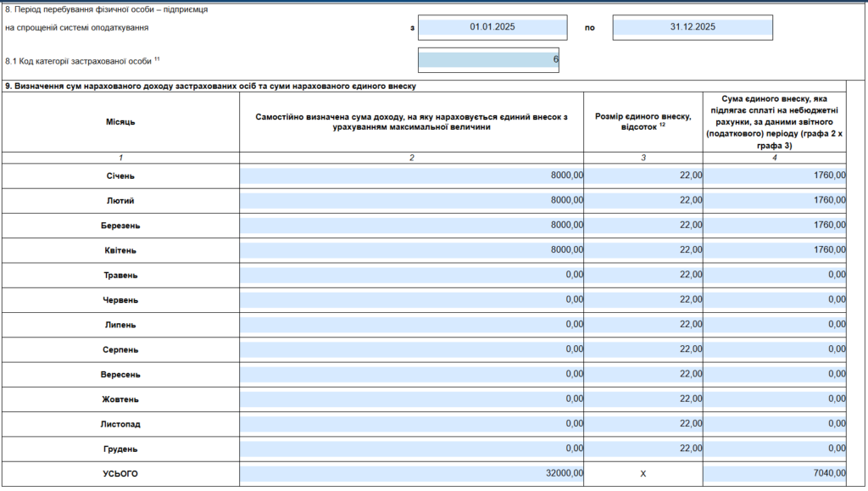The width and height of the screenshot is (868, 491).
Task: Click the March contribution rate field
Action: pos(643,226)
